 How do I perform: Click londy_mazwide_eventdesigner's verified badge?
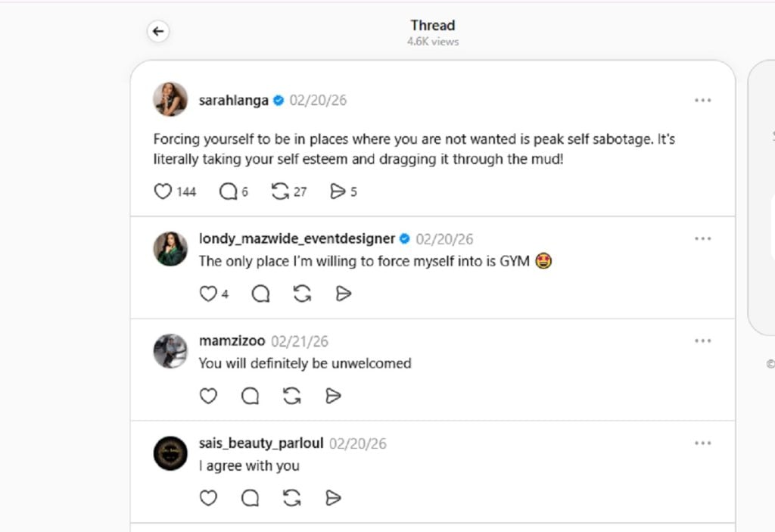[x=403, y=238]
